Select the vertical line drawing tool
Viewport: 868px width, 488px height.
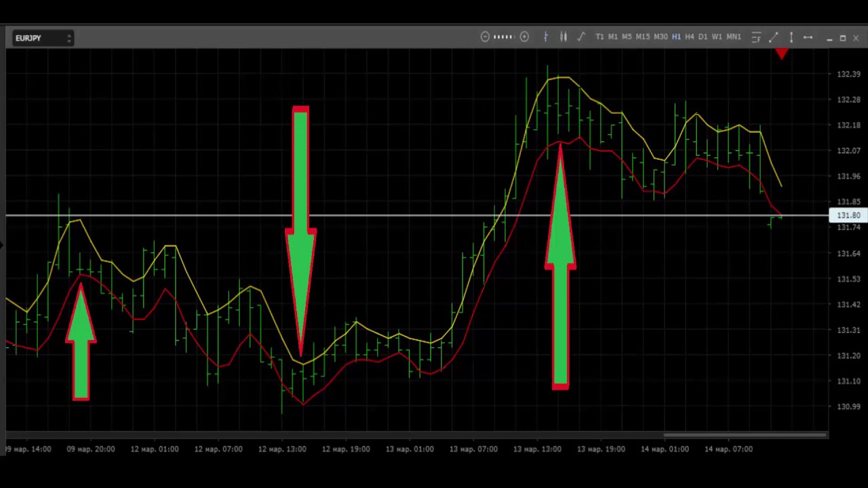(x=791, y=38)
